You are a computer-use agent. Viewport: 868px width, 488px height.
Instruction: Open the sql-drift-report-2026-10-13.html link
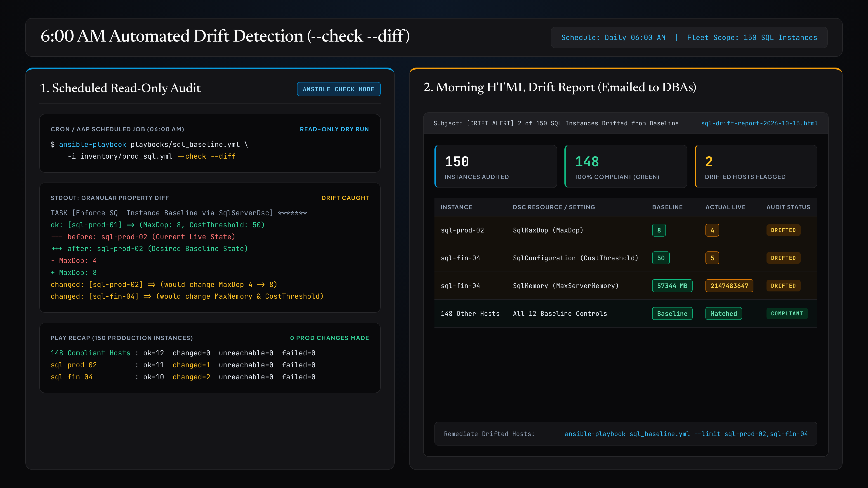tap(759, 123)
